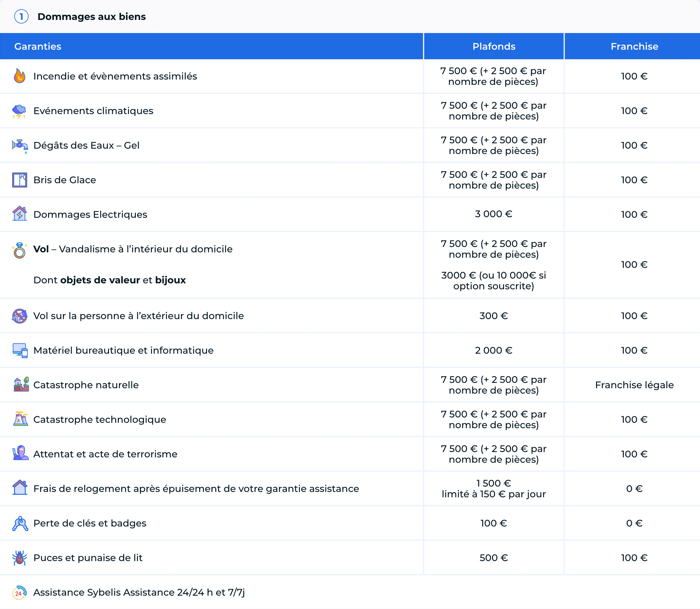Click the fire icon for Incendie
Screen dimensions: 700x609
(x=20, y=76)
